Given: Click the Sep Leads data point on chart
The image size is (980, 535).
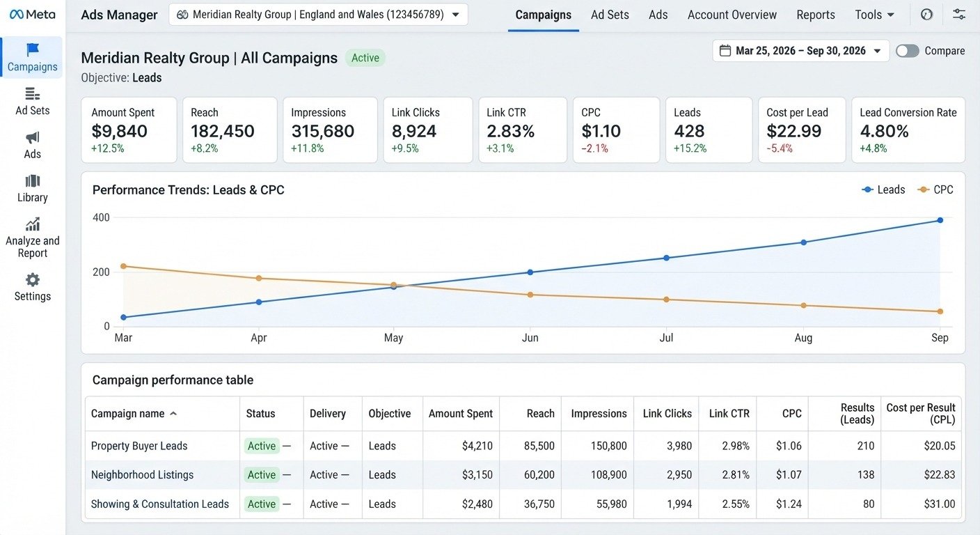Looking at the screenshot, I should tap(940, 220).
